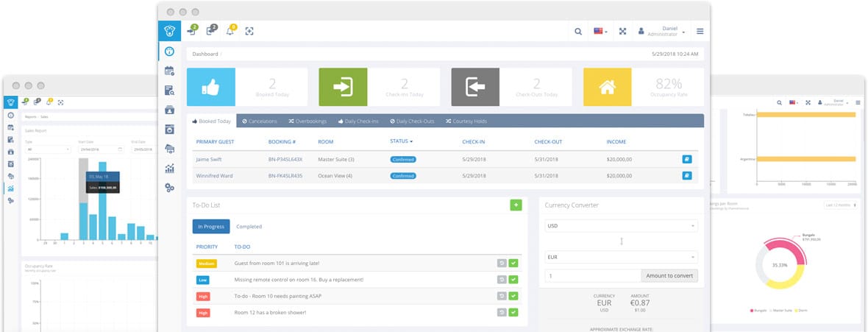Open check-outs notification icon with gray badge
This screenshot has height=332, width=868.
pos(211,30)
